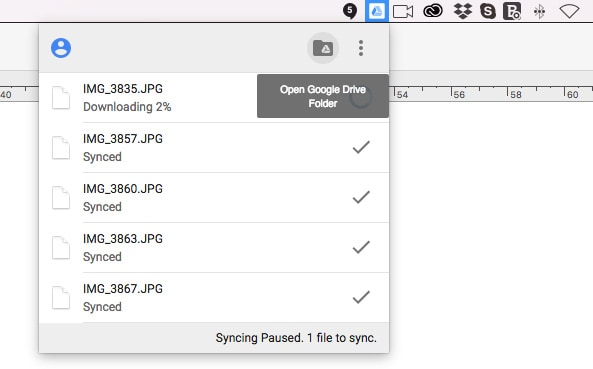Click the video camera menu bar icon
Screen dimensions: 593x369
click(x=403, y=11)
